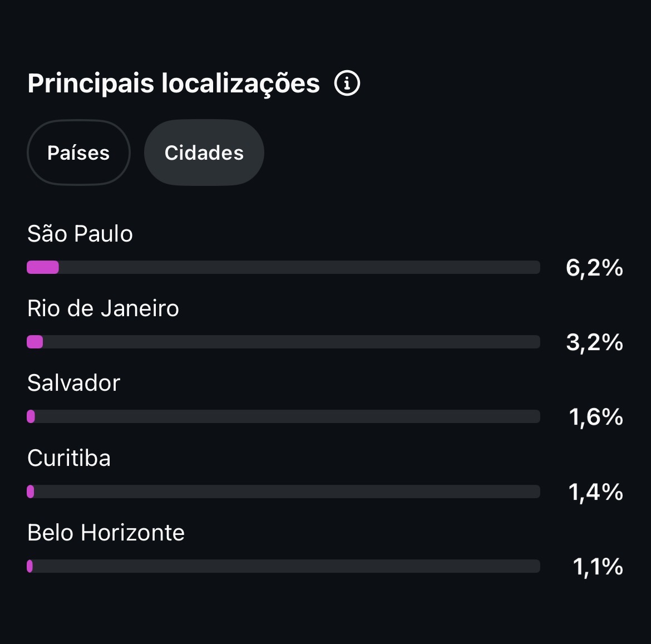651x644 pixels.
Task: Click the Rio de Janeiro label
Action: pyautogui.click(x=103, y=308)
